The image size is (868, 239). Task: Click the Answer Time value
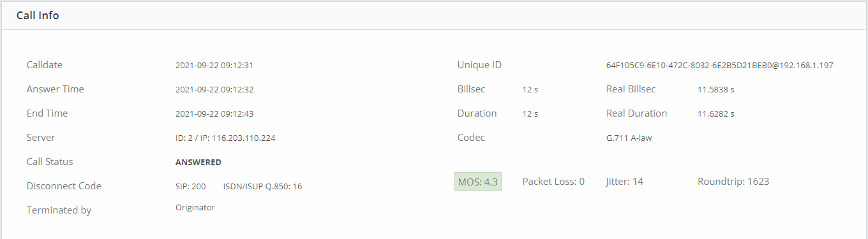click(x=214, y=89)
